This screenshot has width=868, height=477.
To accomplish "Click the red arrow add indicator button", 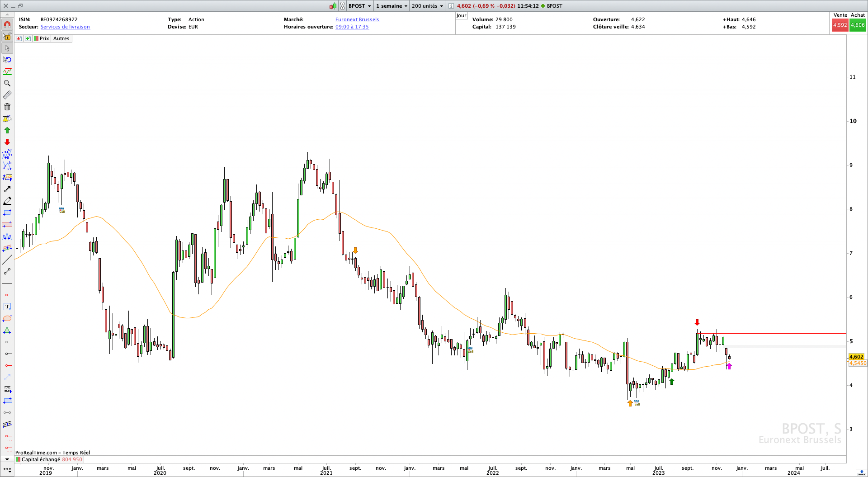I will click(x=19, y=38).
